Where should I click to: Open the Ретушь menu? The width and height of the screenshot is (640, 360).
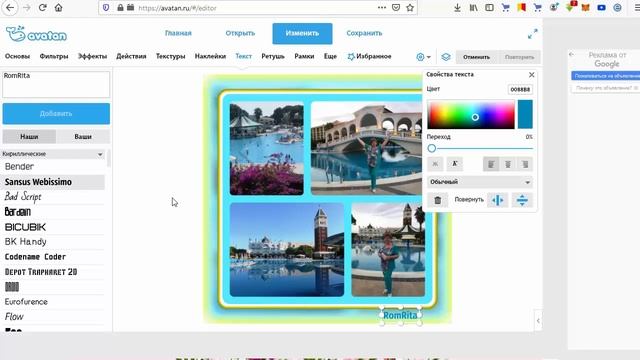273,56
